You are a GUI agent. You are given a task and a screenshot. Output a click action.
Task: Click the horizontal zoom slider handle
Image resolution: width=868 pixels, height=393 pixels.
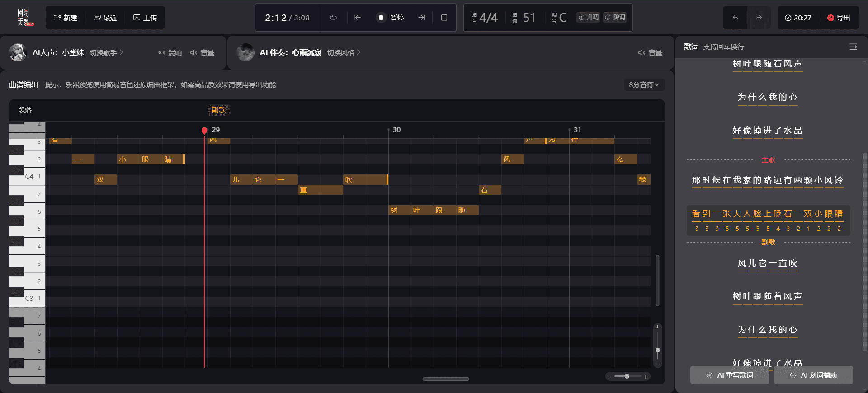click(627, 376)
